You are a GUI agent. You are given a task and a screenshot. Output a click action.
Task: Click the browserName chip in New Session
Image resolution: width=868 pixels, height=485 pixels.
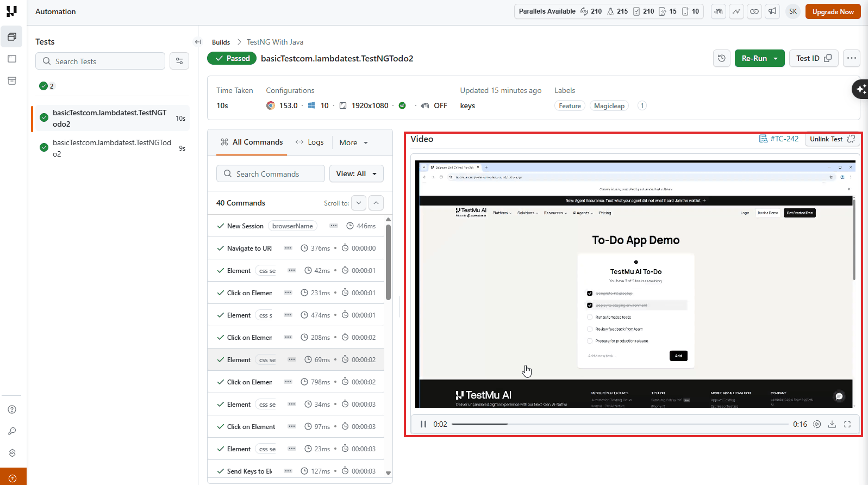(x=292, y=226)
